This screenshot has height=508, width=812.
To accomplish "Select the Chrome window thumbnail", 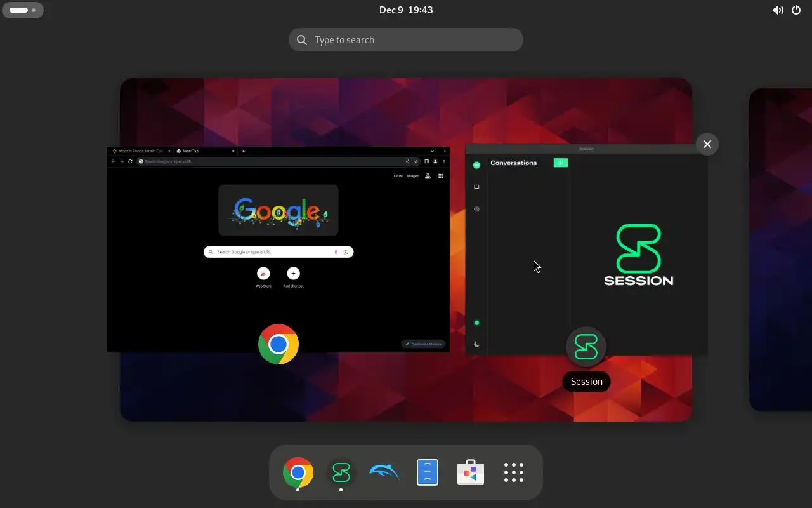I will click(278, 250).
